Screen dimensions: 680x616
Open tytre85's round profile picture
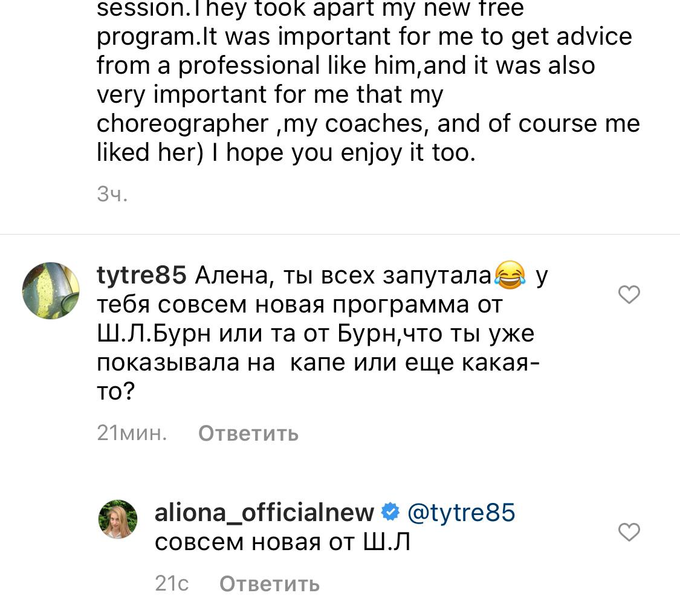(51, 291)
